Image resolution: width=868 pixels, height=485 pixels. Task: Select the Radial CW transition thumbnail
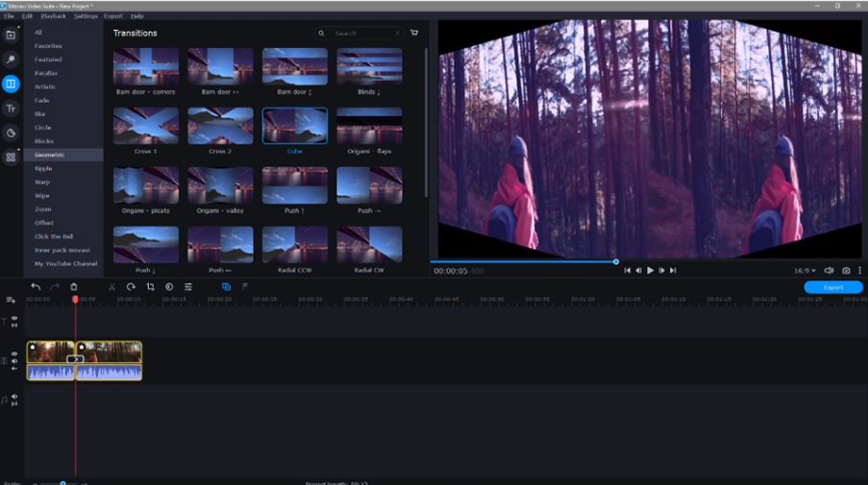pyautogui.click(x=369, y=245)
